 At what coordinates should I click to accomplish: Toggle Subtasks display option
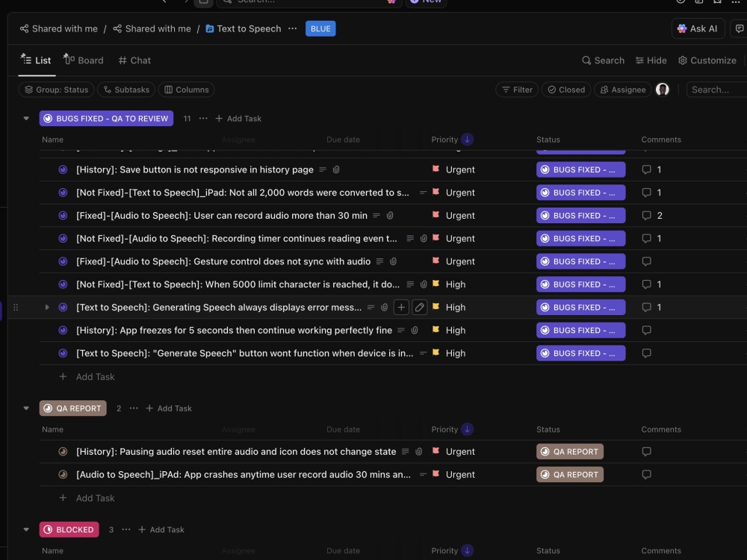[126, 90]
